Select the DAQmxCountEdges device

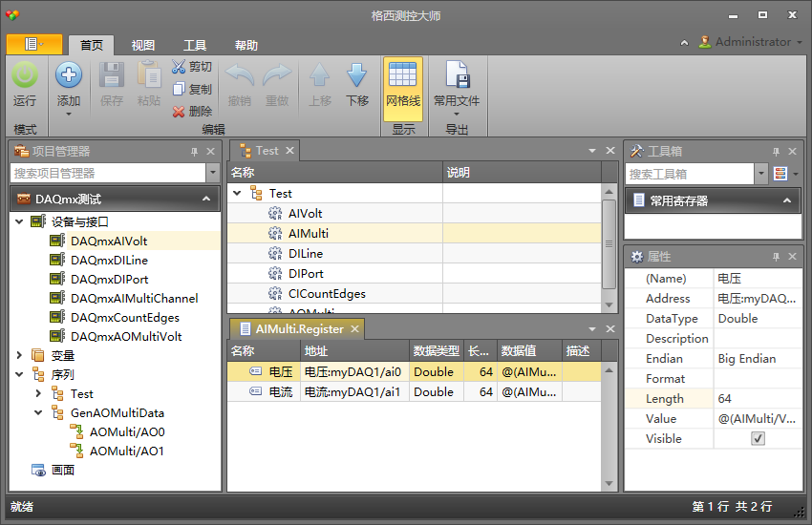[x=125, y=318]
